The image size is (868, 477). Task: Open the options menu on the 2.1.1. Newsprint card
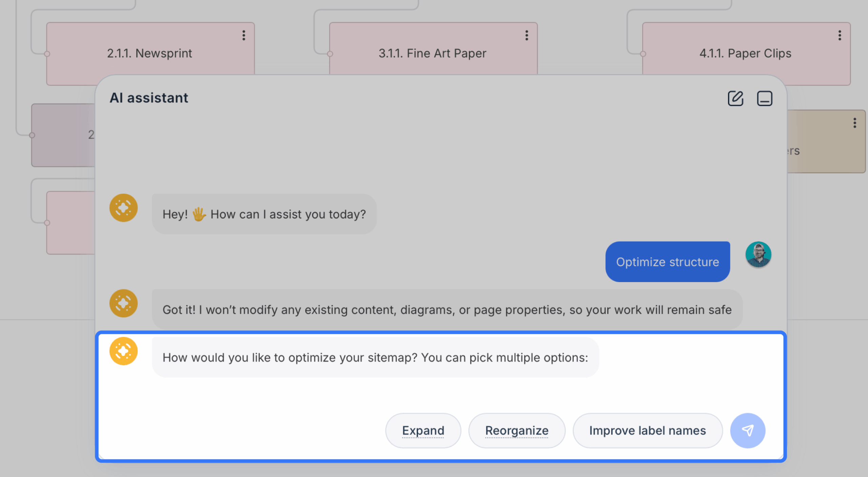click(x=243, y=35)
